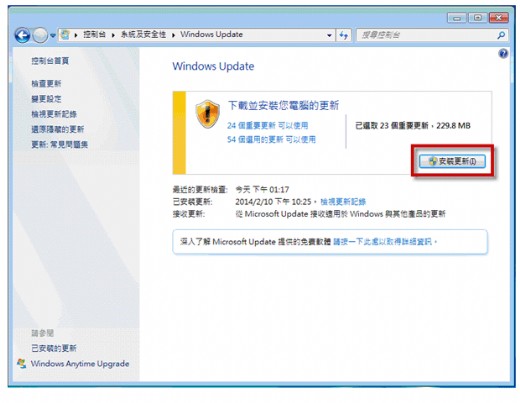
Task: Open the 54 optional updates link
Action: pyautogui.click(x=271, y=139)
